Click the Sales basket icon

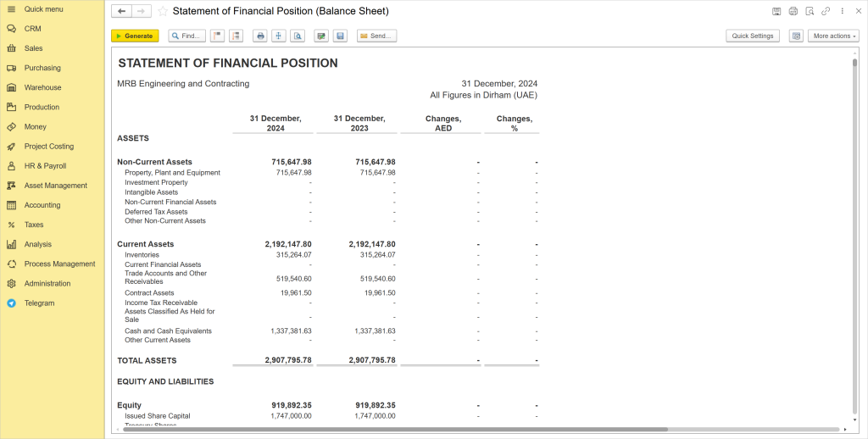pyautogui.click(x=11, y=48)
